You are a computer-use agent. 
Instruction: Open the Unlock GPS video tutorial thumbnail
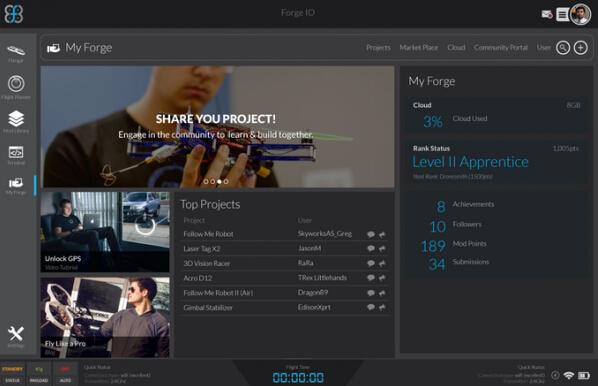[x=105, y=232]
